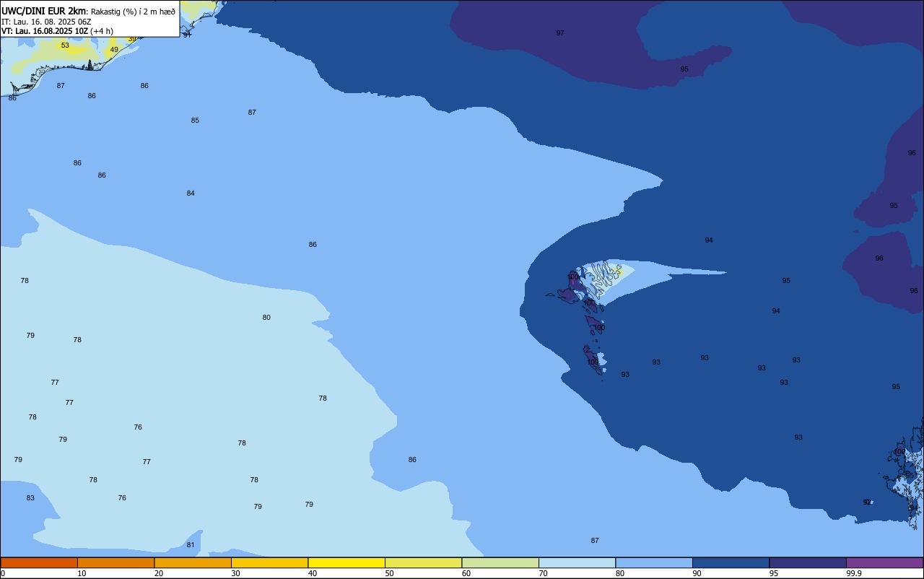Click the "UWC/DINI EUR 2km" title text
Viewport: 924px width, 579px height.
click(x=43, y=11)
